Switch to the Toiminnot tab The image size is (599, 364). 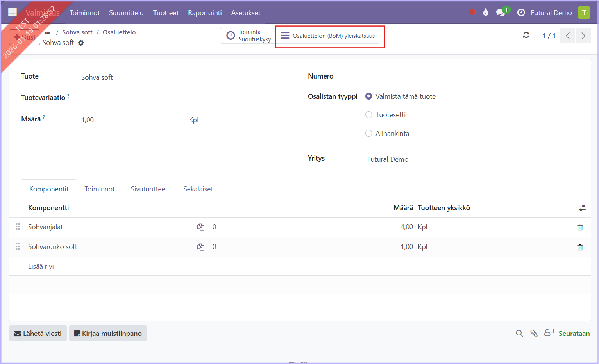(100, 189)
